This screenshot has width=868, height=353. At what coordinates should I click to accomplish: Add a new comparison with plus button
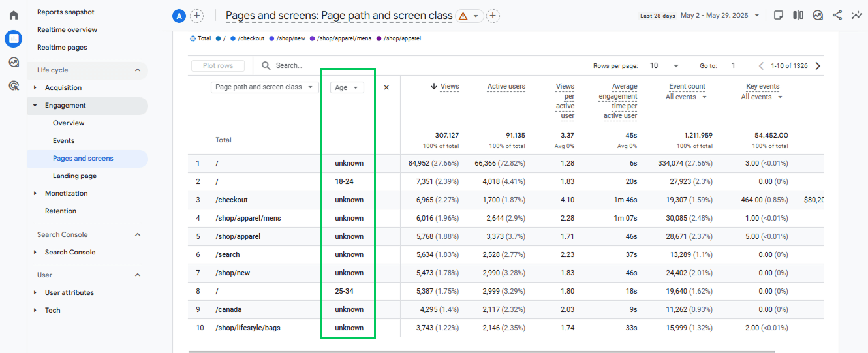pyautogui.click(x=196, y=16)
